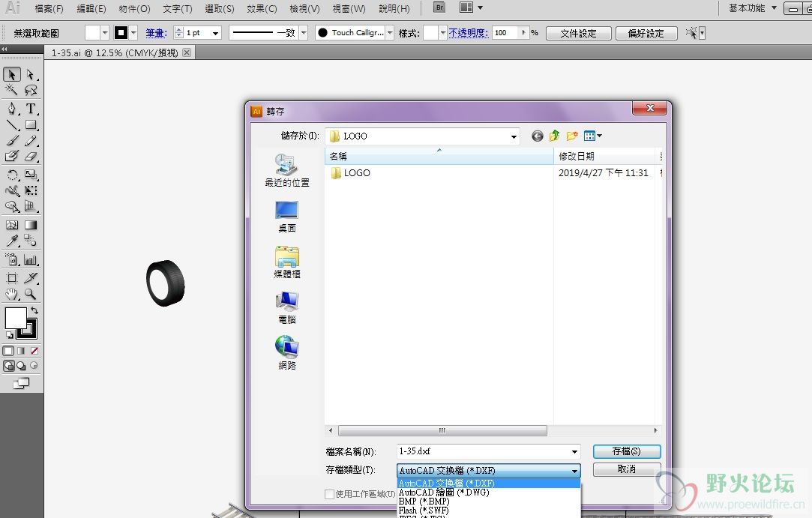Select the Paintbrush tool
812x518 pixels.
12,140
